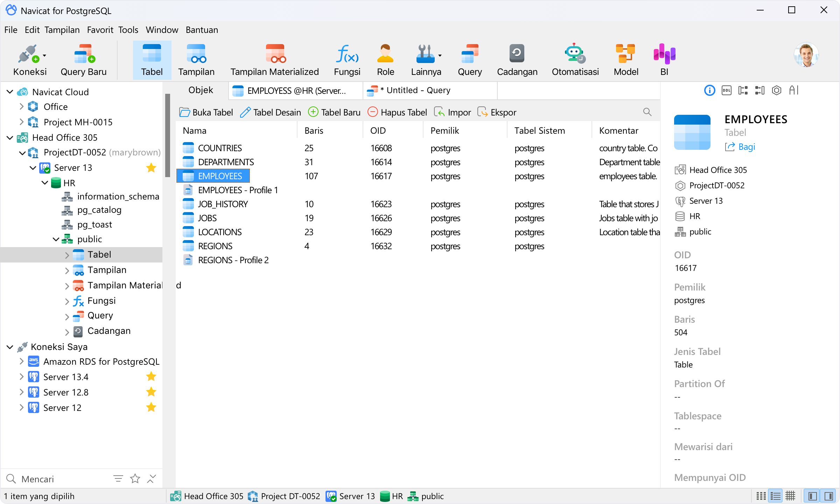840x504 pixels.
Task: Click Hapus Tabel button
Action: pyautogui.click(x=397, y=112)
